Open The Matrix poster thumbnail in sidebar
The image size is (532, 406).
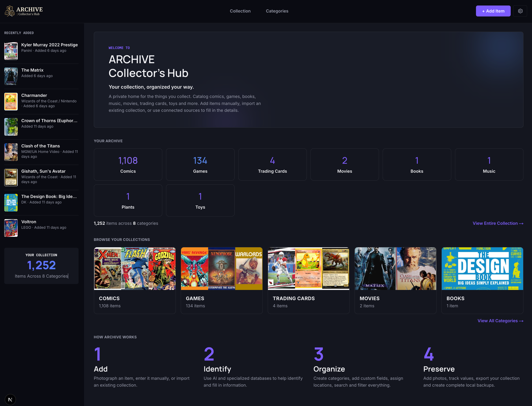click(x=11, y=76)
